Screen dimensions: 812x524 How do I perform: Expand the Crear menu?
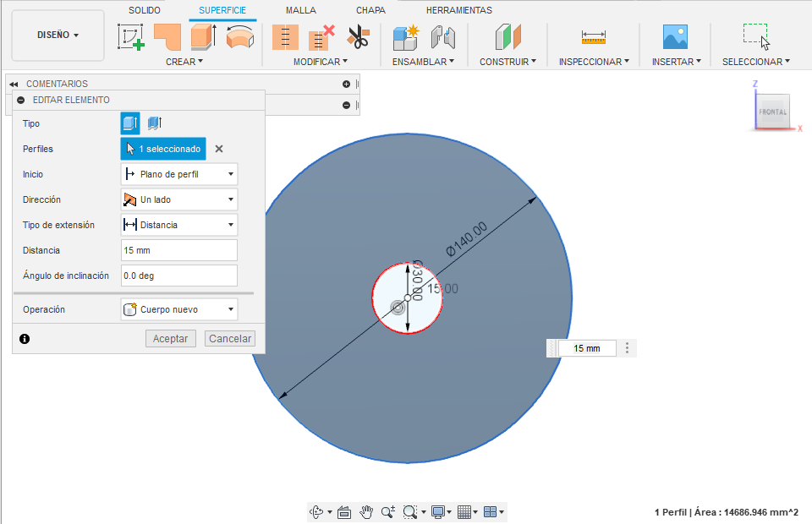[x=184, y=62]
